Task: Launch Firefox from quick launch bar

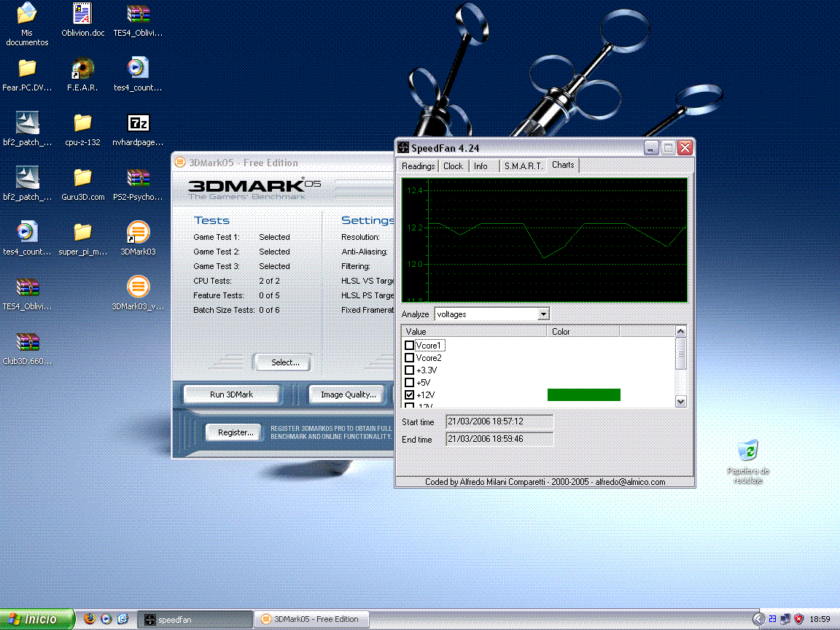Action: 90,619
